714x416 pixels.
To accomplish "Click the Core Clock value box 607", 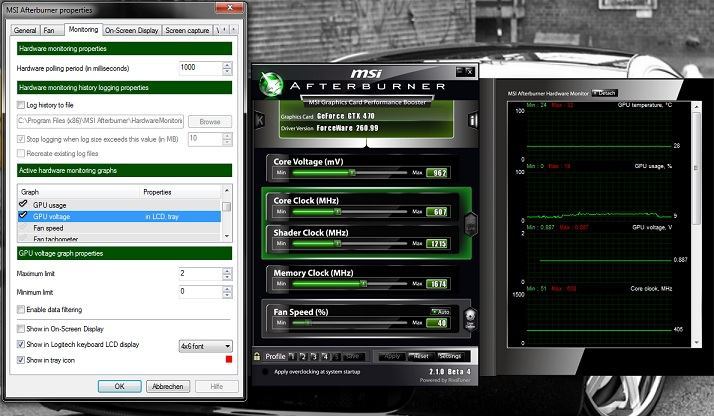I will (439, 212).
